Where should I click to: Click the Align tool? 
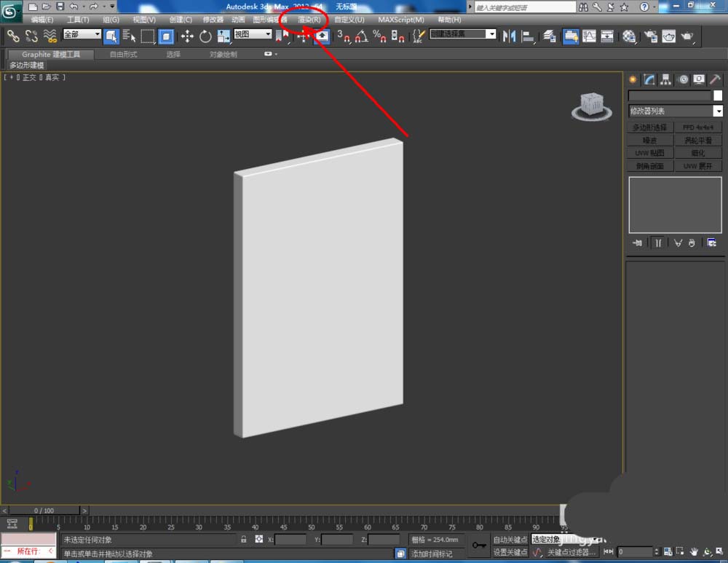coord(527,36)
